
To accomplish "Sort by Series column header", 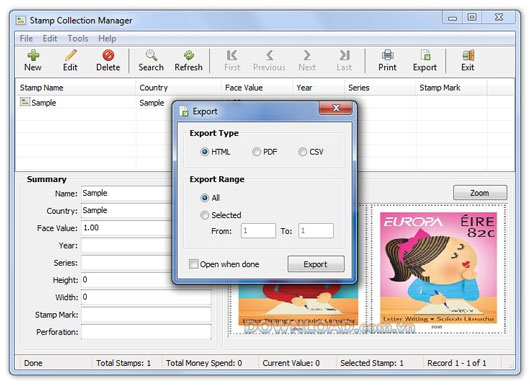I will coord(380,88).
